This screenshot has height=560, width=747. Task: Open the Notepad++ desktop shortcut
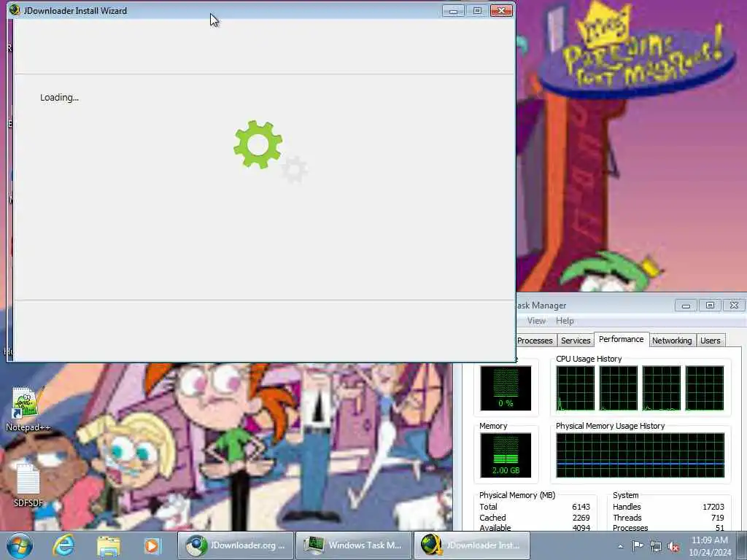click(27, 410)
